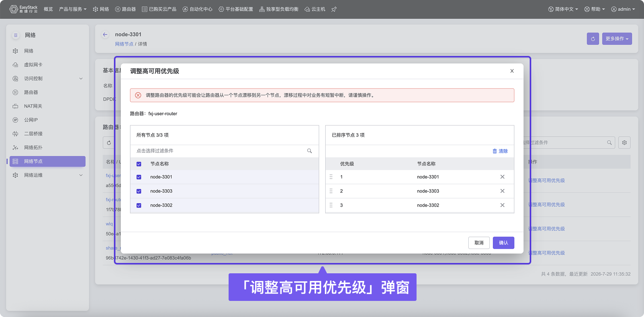
Task: Uncheck the node-3301 checkbox
Action: pyautogui.click(x=139, y=177)
